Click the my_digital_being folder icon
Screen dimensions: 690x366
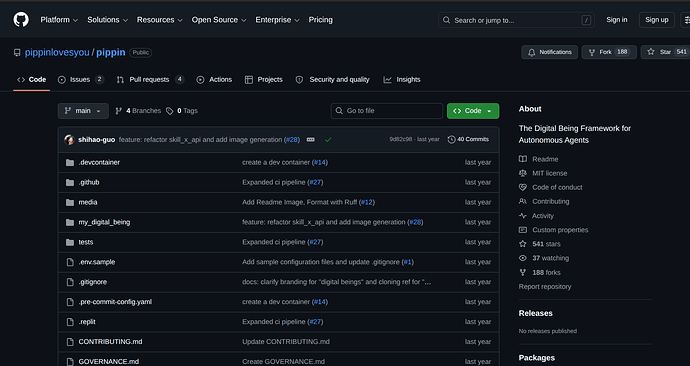tap(70, 223)
